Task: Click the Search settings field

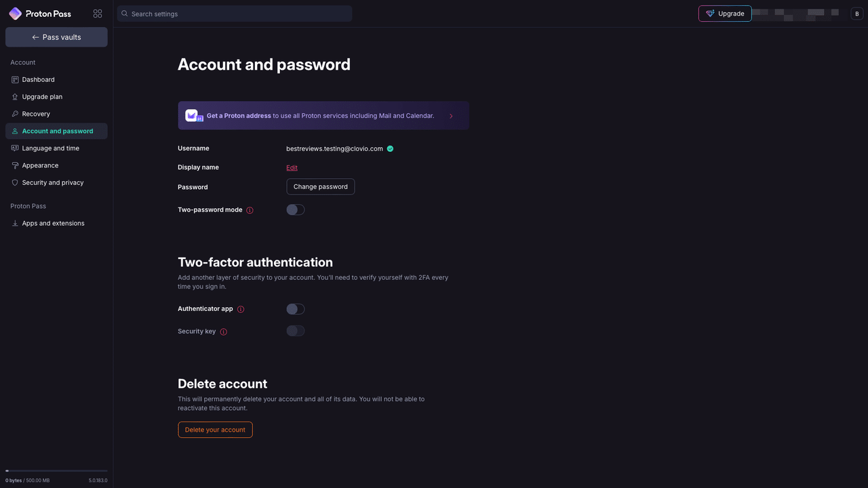Action: tap(234, 13)
